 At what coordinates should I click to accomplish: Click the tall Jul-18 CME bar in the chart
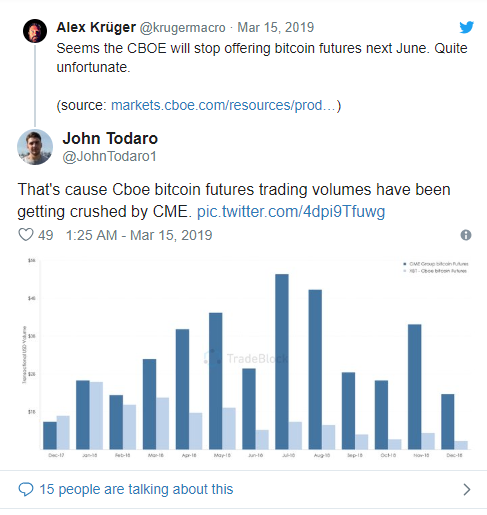[282, 362]
